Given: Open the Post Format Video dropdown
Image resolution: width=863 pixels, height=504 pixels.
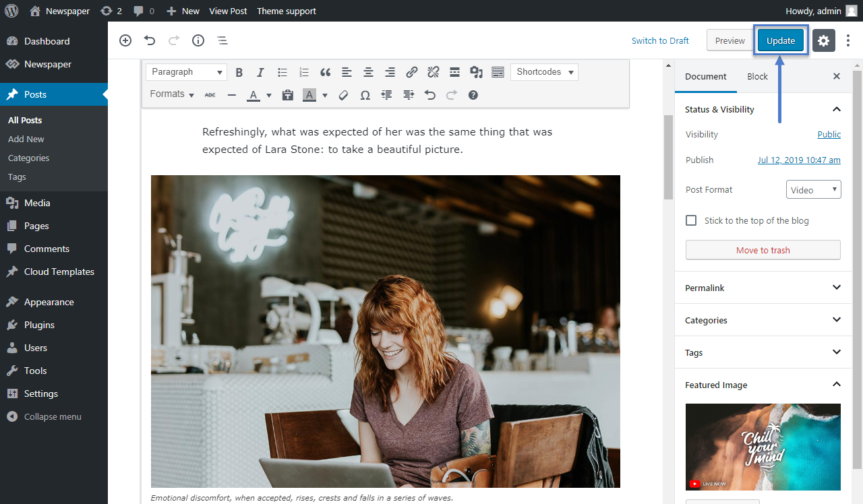Looking at the screenshot, I should 814,190.
